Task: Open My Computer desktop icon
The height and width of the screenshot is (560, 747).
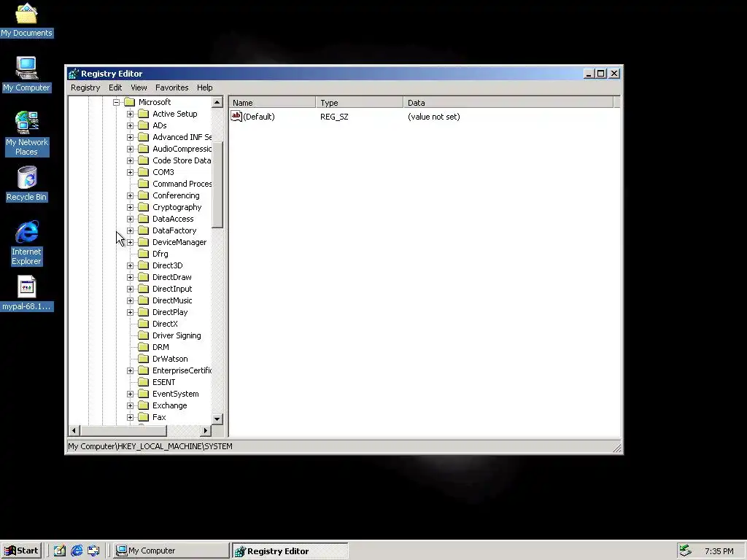Action: [x=26, y=74]
